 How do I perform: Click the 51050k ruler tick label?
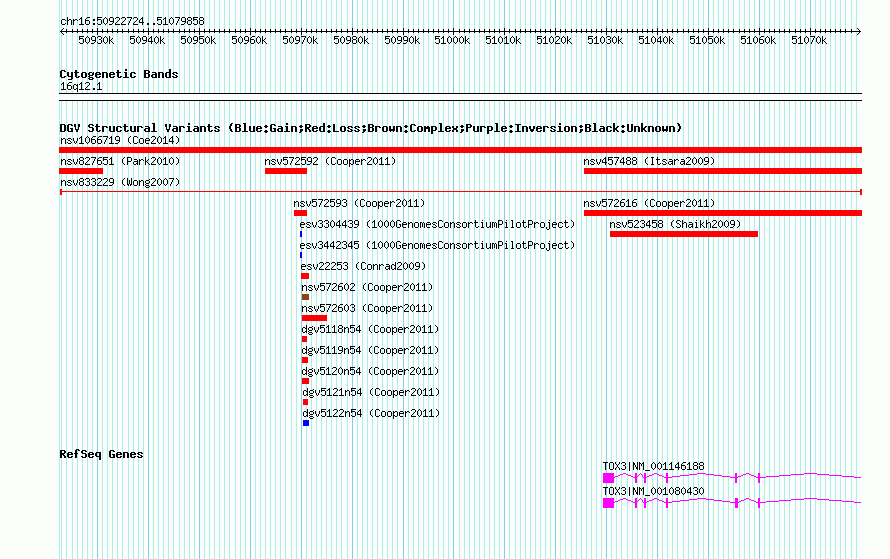(707, 40)
